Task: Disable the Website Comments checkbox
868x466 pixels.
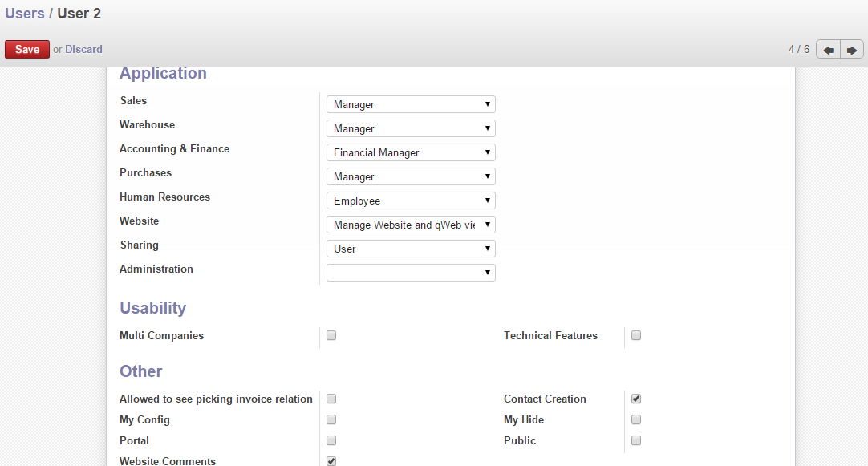Action: 331,460
